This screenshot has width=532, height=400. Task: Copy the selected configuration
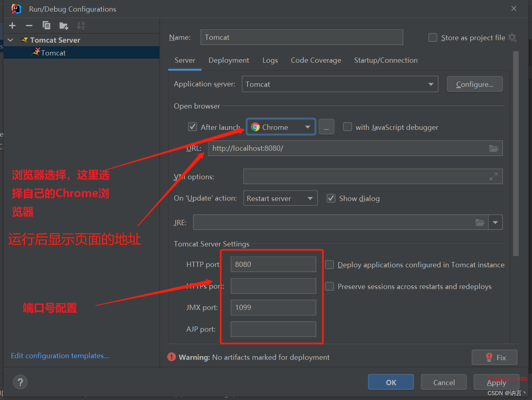46,26
